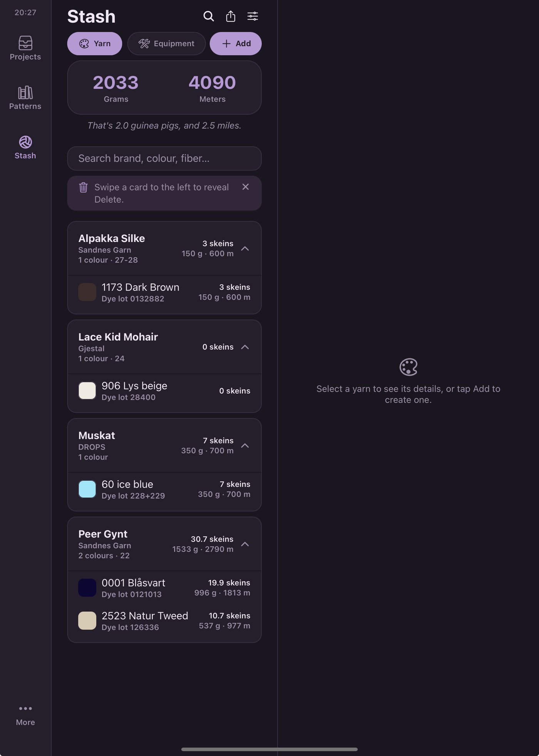The image size is (539, 756).
Task: Collapse the Muskat yarn group
Action: pyautogui.click(x=245, y=446)
